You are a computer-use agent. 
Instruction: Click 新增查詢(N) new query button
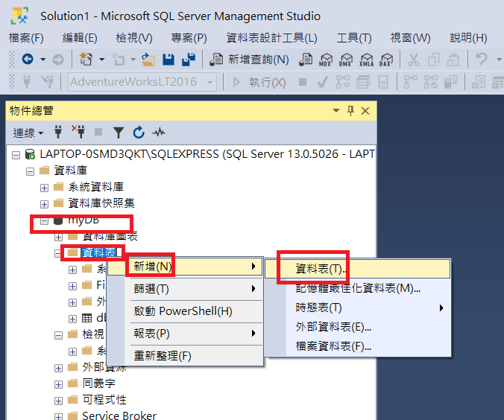pyautogui.click(x=249, y=60)
